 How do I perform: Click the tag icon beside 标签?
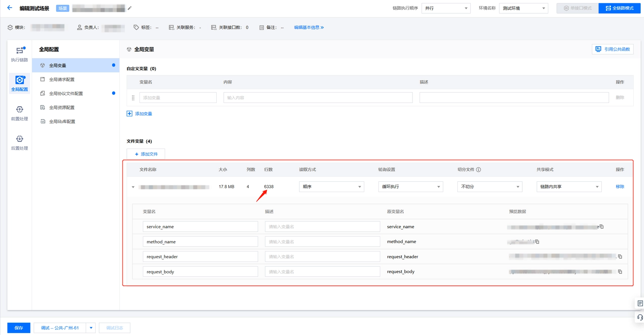[136, 27]
